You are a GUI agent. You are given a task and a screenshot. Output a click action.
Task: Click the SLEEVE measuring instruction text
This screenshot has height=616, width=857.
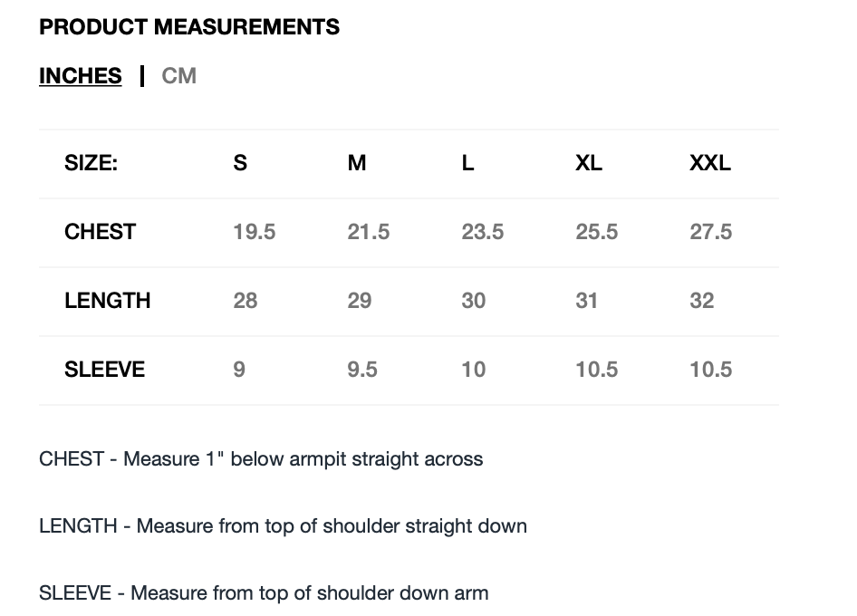[x=264, y=593]
